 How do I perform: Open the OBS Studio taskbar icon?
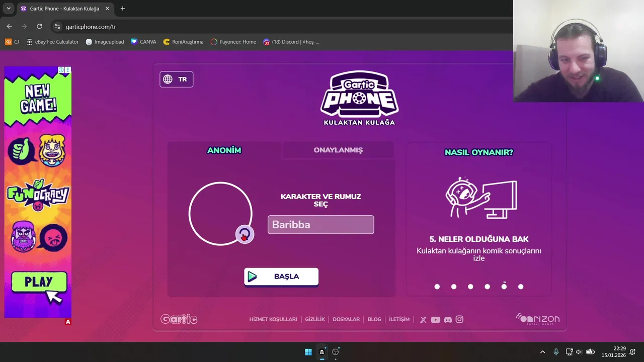336,352
